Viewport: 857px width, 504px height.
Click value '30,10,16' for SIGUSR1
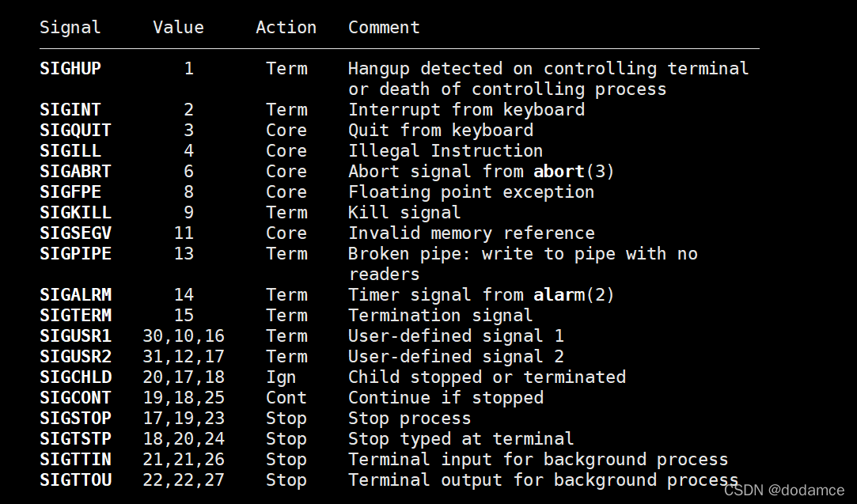184,335
